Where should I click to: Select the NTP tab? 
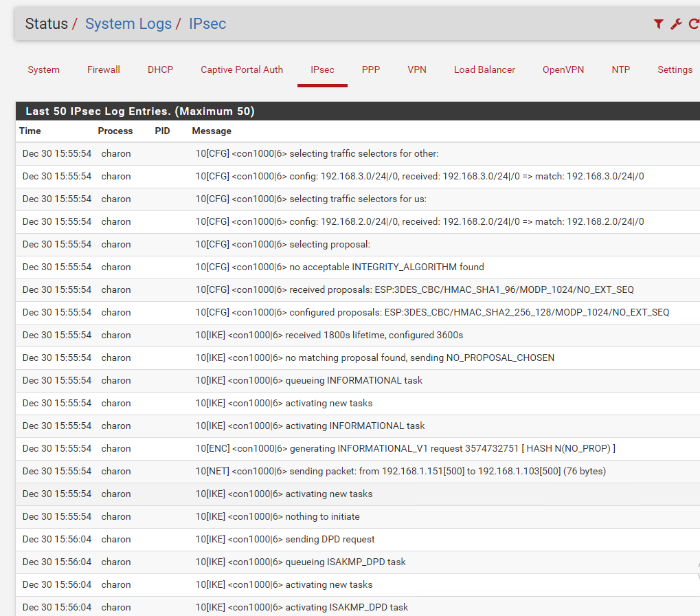(621, 69)
